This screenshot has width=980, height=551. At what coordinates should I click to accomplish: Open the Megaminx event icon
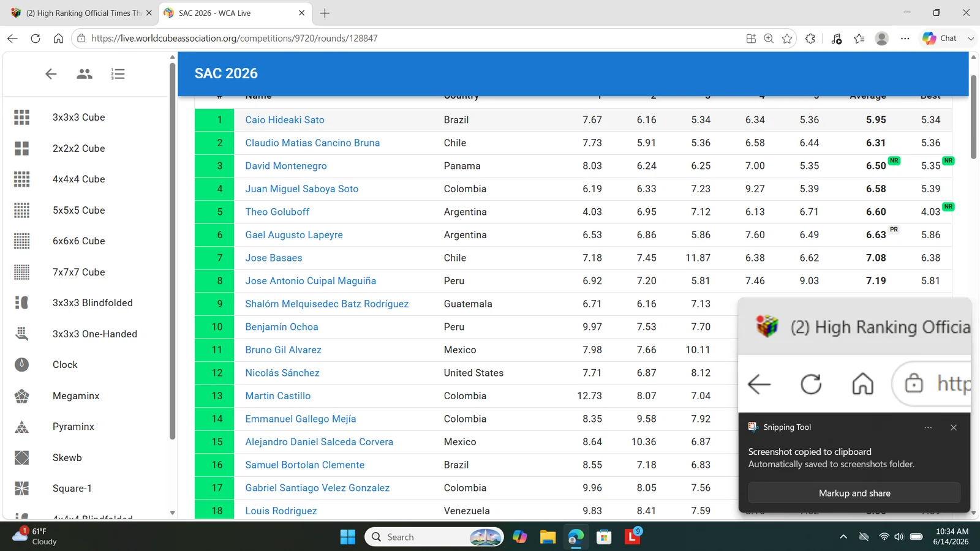click(21, 395)
